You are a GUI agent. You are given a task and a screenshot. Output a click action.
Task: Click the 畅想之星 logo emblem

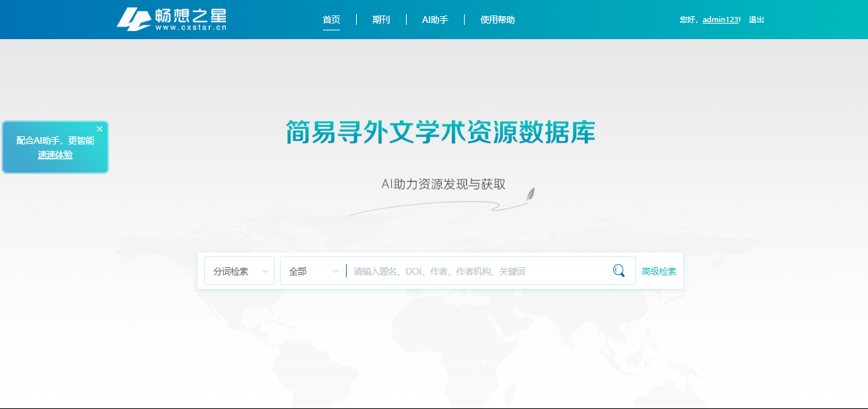[x=134, y=19]
